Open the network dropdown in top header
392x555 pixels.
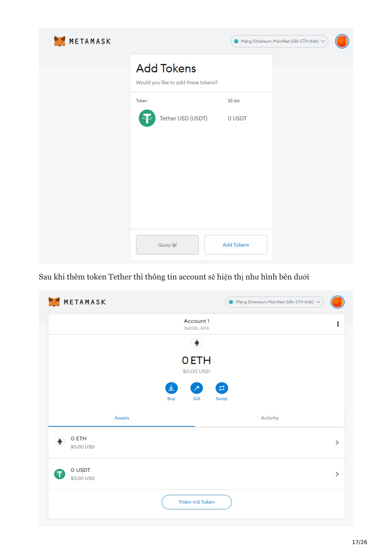(x=279, y=41)
